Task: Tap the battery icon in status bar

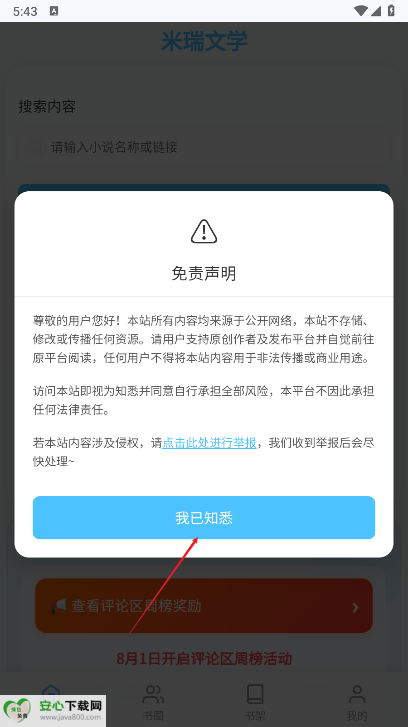Action: (391, 11)
